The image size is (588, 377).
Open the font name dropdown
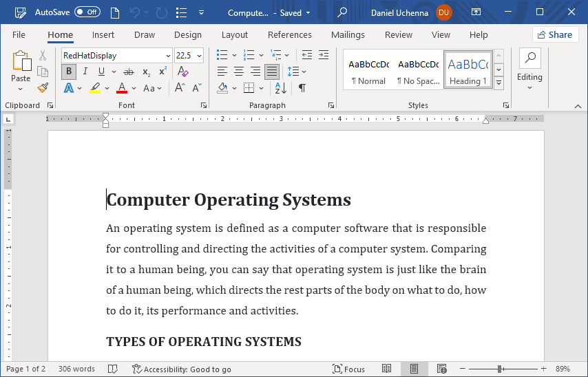click(x=168, y=56)
